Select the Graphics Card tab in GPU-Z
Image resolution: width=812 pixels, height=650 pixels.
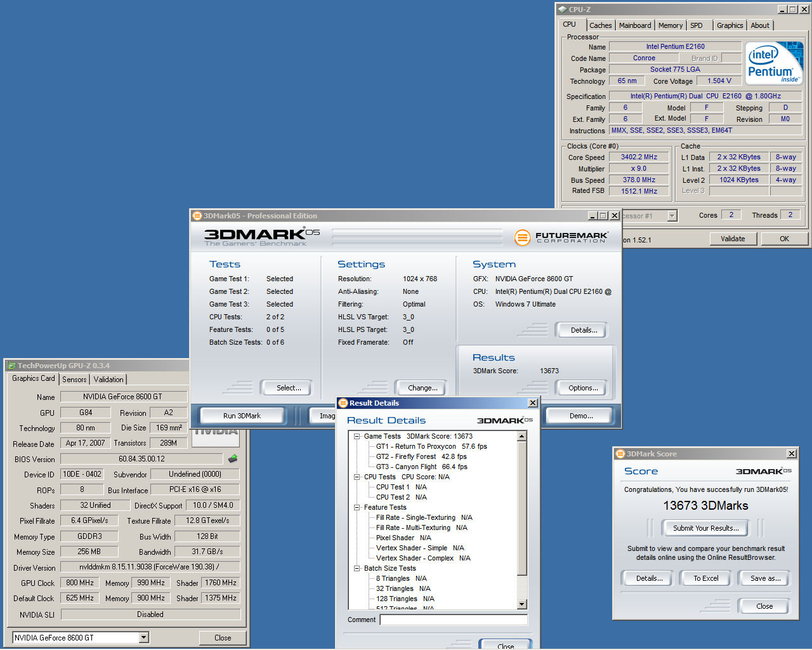tap(34, 378)
